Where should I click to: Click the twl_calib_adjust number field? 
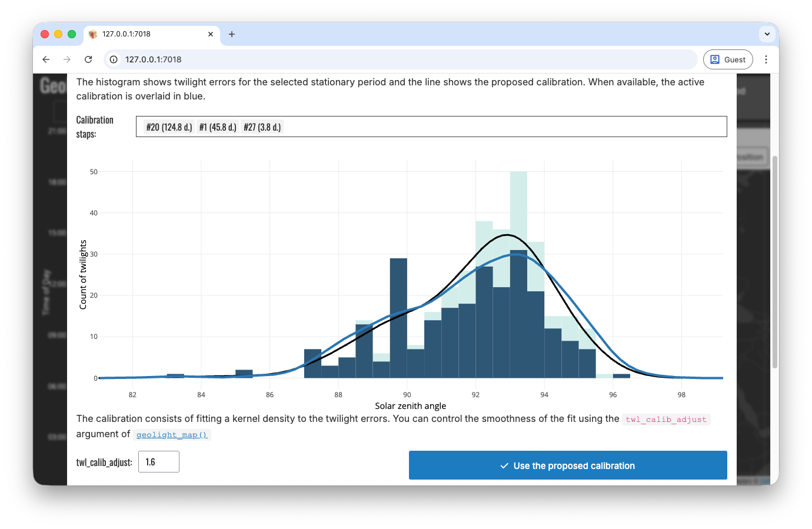(158, 462)
